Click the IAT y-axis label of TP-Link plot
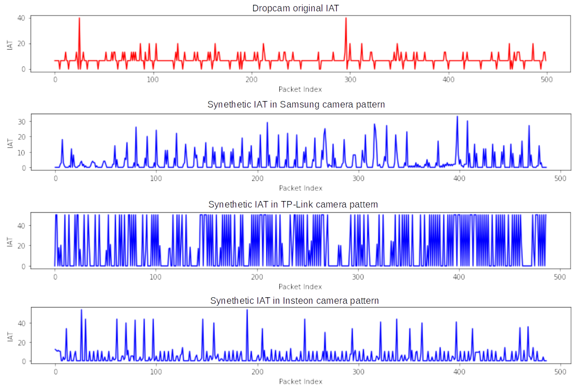This screenshot has height=392, width=576. point(9,242)
